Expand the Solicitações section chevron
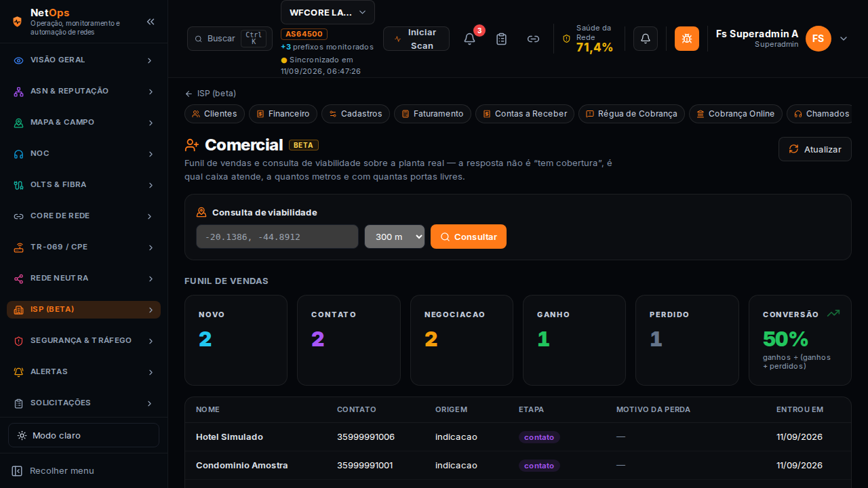This screenshot has width=868, height=488. tap(151, 403)
